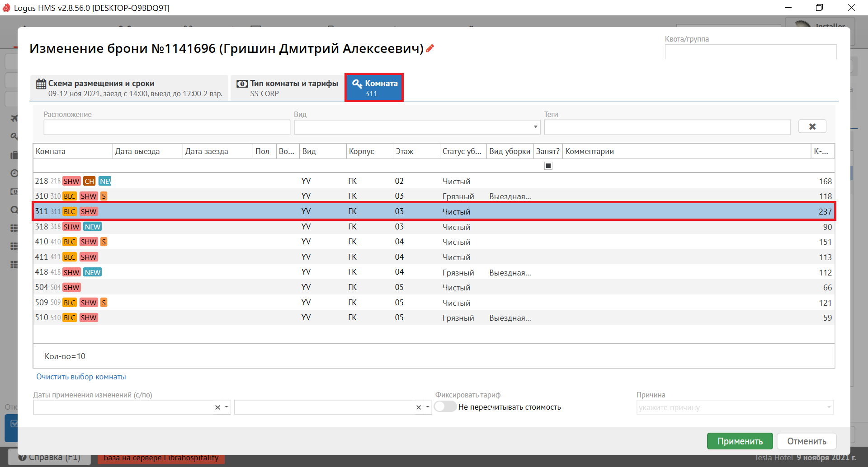Click the Отменить button
868x467 pixels.
point(807,441)
